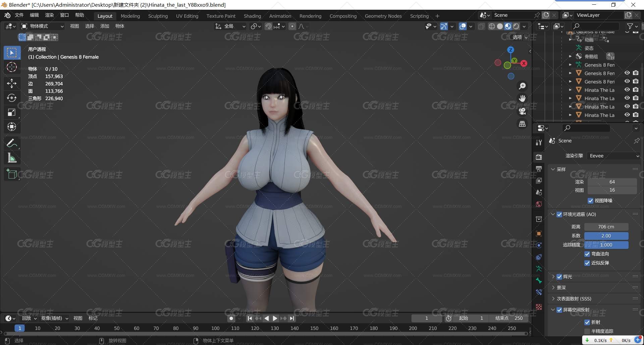
Task: Open the 全局 transform orientation dropdown
Action: 230,26
